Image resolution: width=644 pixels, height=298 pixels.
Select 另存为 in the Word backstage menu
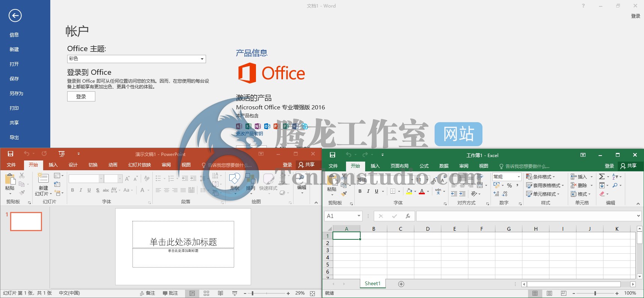pos(17,93)
